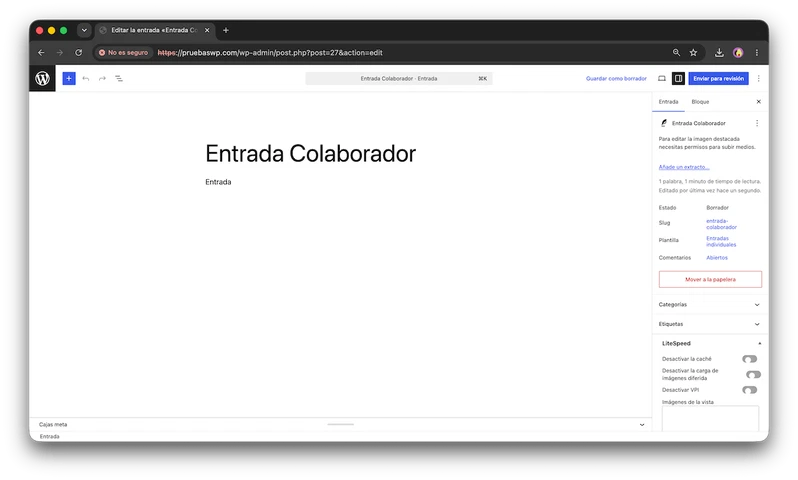Open the WordPress logo dashboard link
Viewport: 798px width, 480px height.
tap(42, 78)
